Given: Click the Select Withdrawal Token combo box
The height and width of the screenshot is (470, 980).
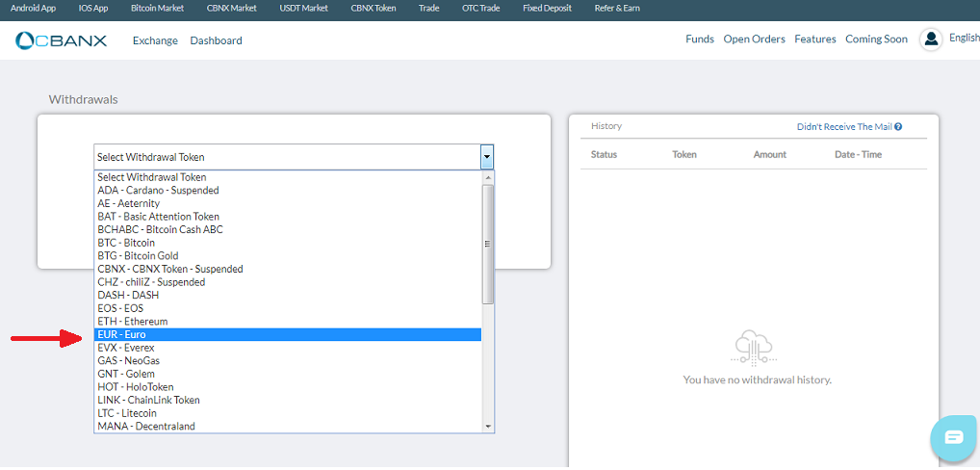Looking at the screenshot, I should pyautogui.click(x=294, y=157).
